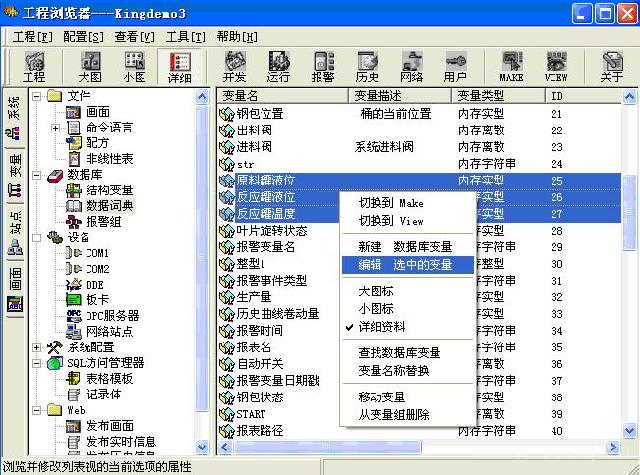Collapse the Web tree folder
The width and height of the screenshot is (640, 475).
click(37, 410)
